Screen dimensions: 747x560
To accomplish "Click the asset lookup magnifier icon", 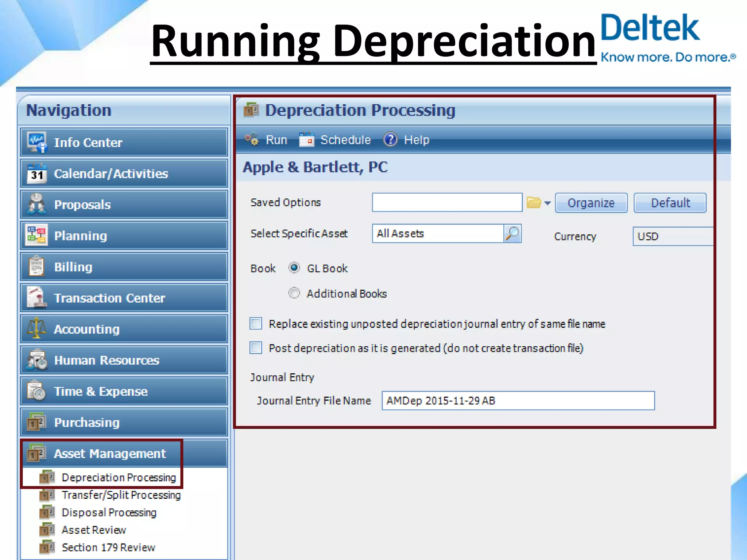I will click(x=512, y=233).
